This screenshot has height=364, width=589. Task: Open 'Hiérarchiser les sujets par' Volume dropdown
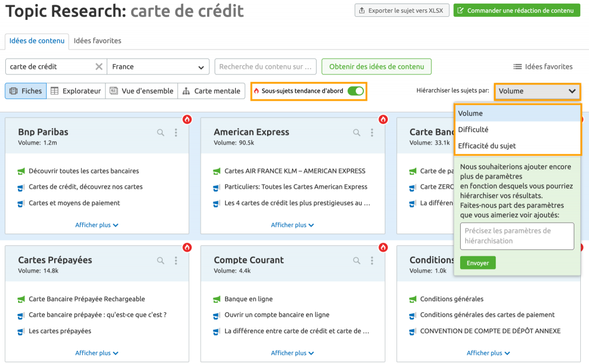click(x=537, y=91)
